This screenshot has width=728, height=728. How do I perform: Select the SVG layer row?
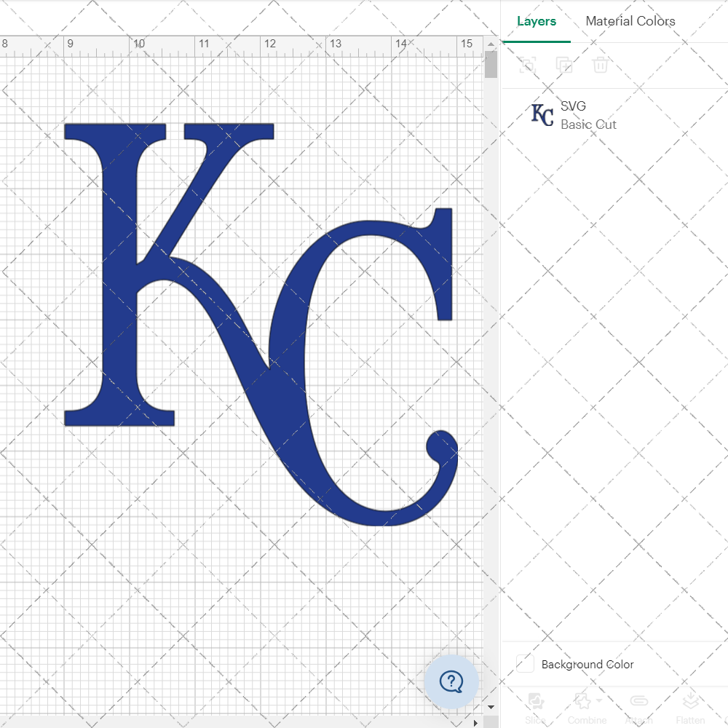[614, 115]
